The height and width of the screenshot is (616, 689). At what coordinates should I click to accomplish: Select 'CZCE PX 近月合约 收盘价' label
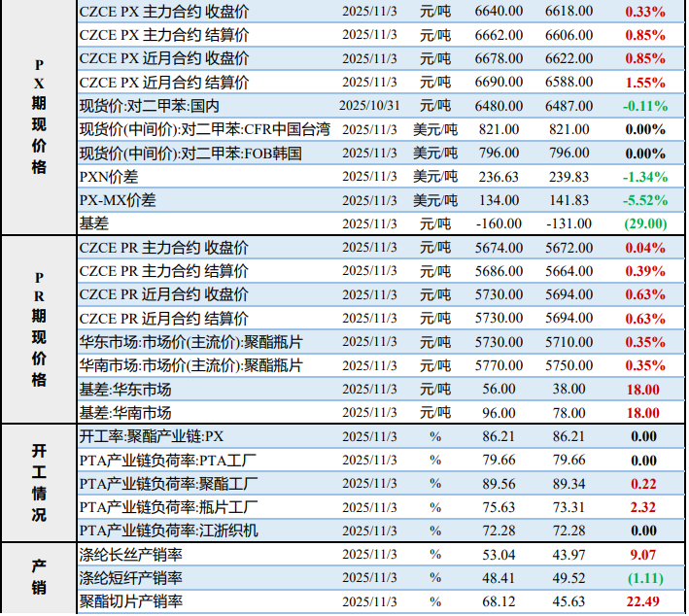[164, 58]
